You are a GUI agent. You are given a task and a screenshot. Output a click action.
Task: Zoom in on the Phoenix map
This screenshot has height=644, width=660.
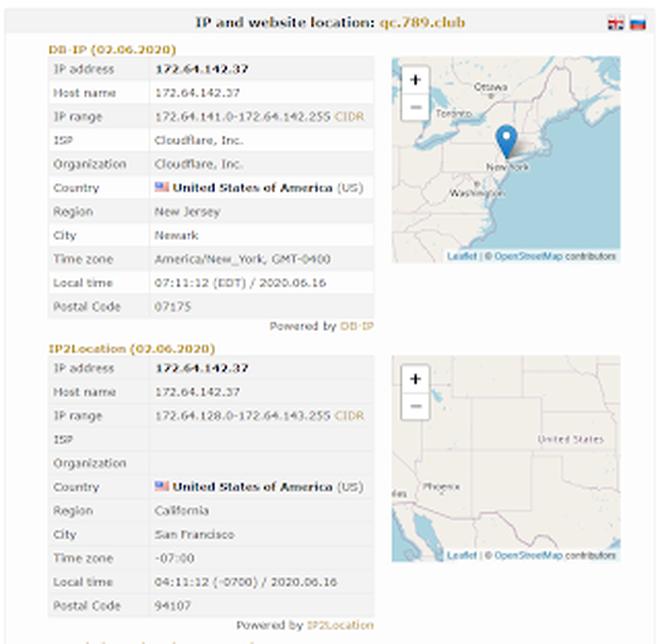coord(415,380)
